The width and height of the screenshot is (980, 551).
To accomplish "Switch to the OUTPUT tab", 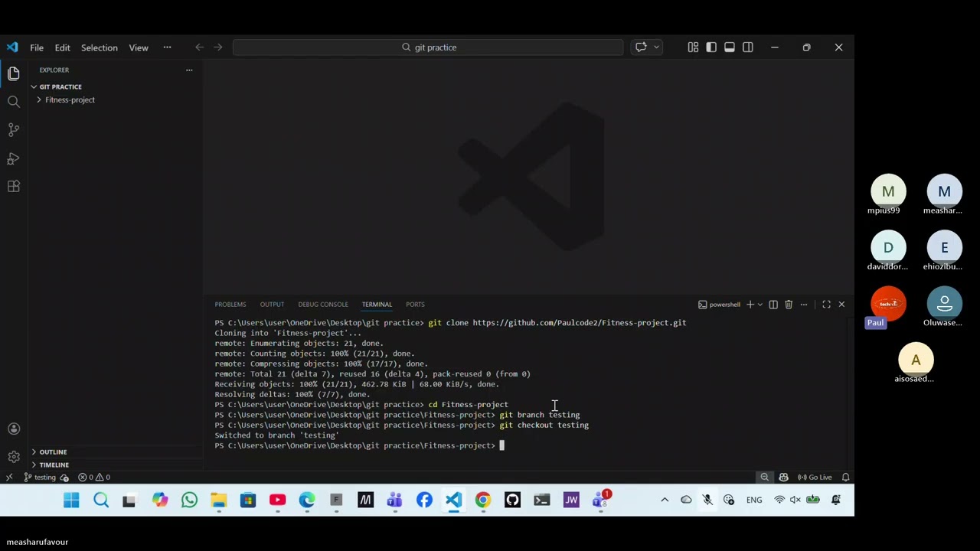I will [272, 305].
